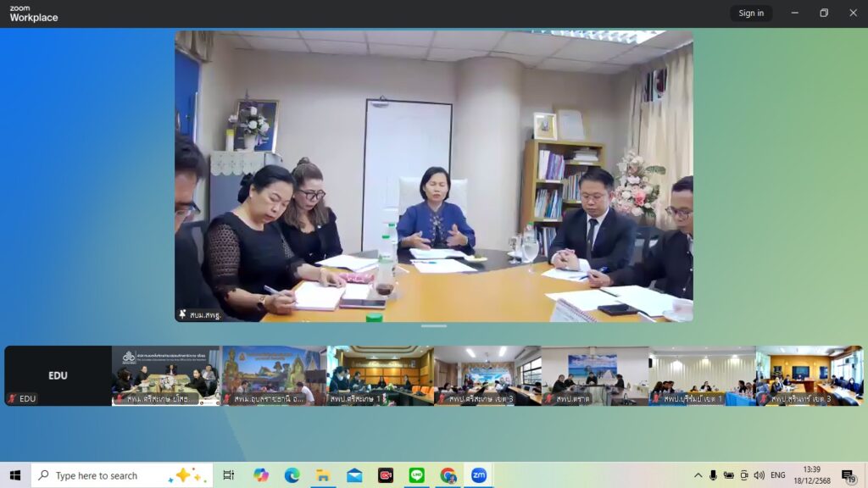The height and width of the screenshot is (488, 868).
Task: Select the สพป.บุรีรัมย์ เขต 1 thumbnail
Action: (x=702, y=375)
